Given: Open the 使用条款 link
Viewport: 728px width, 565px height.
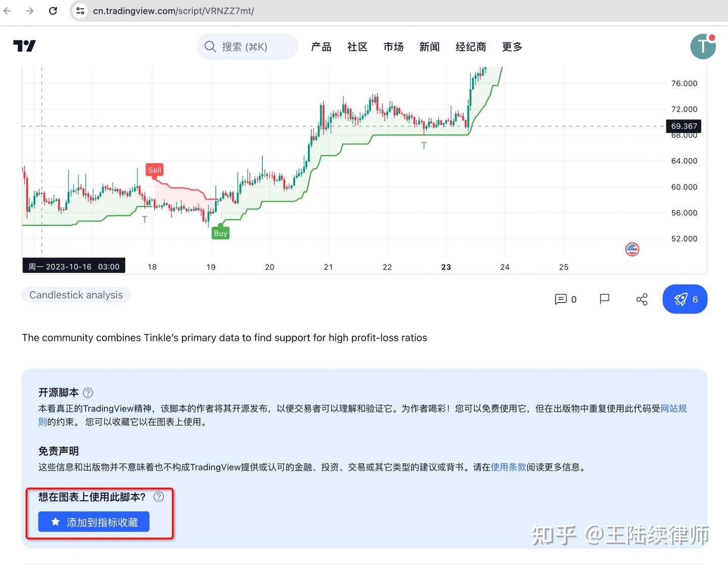Looking at the screenshot, I should tap(508, 467).
